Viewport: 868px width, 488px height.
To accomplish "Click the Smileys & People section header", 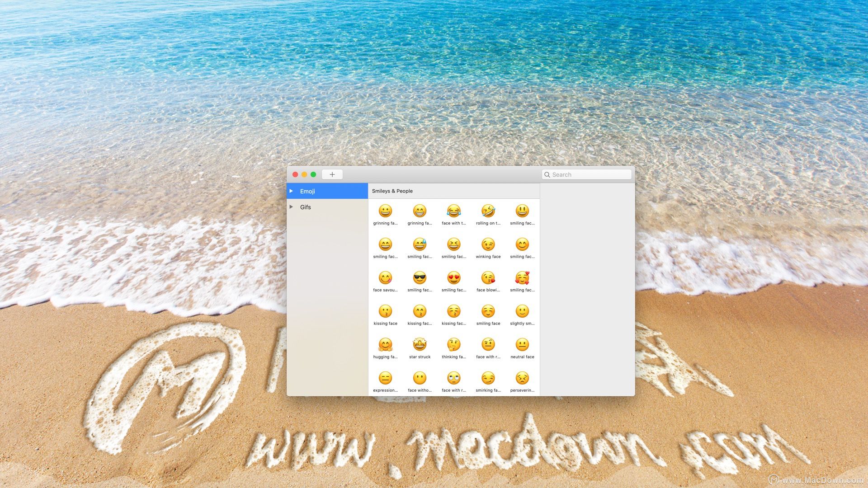I will pyautogui.click(x=392, y=191).
